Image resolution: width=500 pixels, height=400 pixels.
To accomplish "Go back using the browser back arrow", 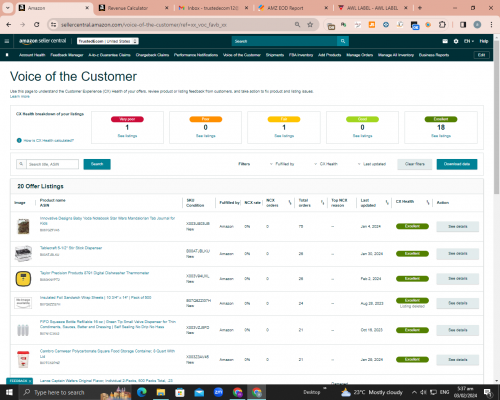I will [x=9, y=24].
